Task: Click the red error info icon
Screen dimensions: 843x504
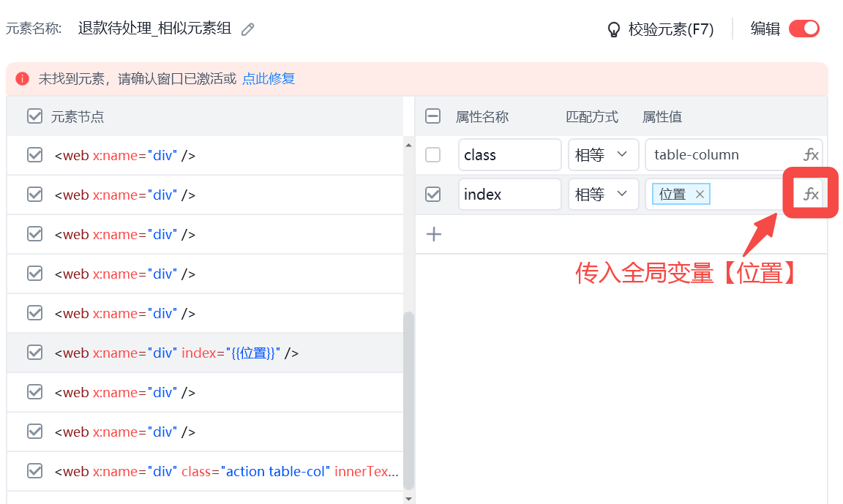Action: click(23, 78)
